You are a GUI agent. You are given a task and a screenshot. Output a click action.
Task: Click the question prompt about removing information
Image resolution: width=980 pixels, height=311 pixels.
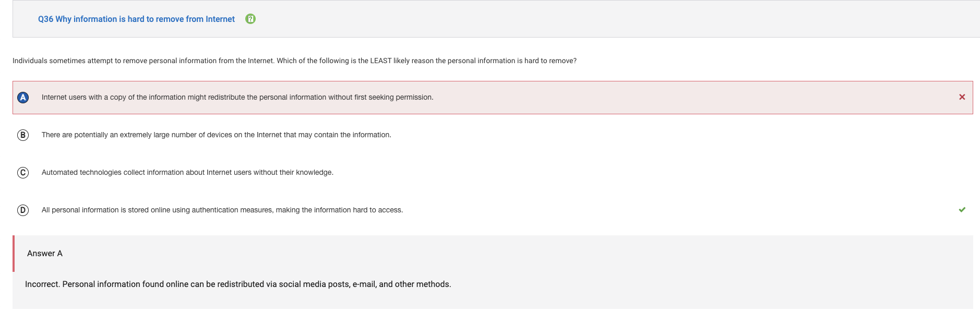[x=294, y=61]
